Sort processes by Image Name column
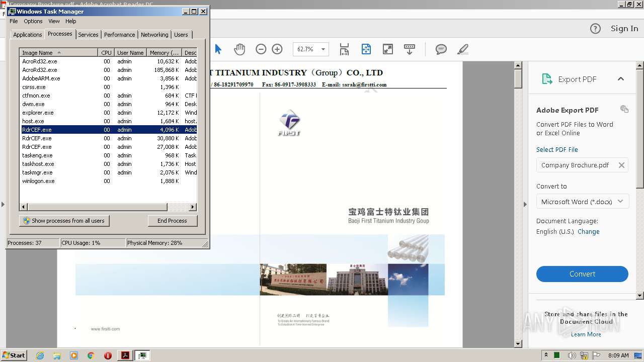644x362 pixels. coord(58,52)
